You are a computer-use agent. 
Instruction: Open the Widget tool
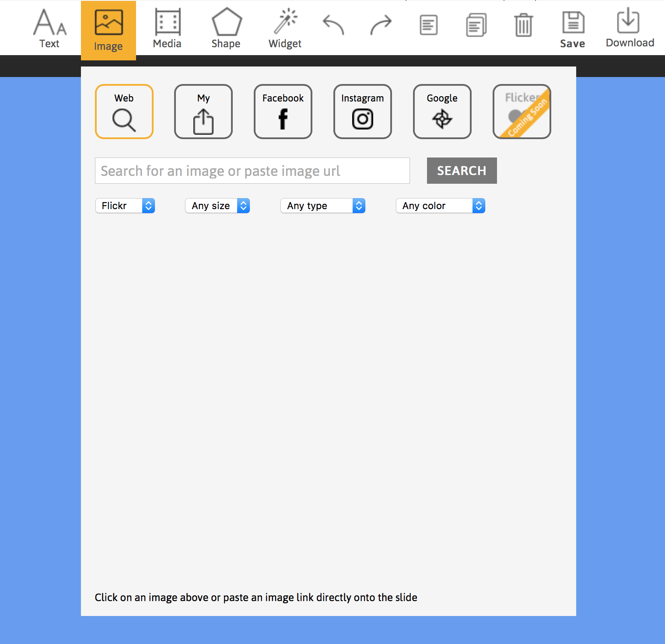click(x=284, y=28)
